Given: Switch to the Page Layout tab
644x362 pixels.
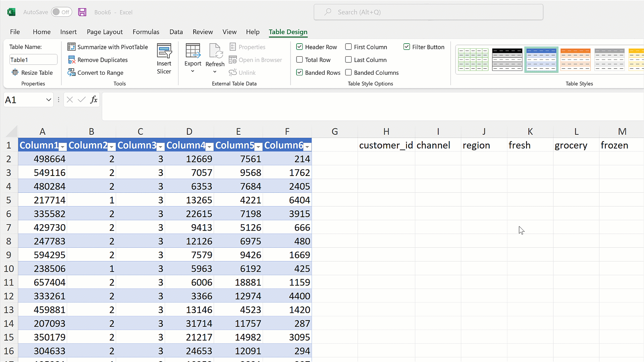Looking at the screenshot, I should (x=105, y=32).
